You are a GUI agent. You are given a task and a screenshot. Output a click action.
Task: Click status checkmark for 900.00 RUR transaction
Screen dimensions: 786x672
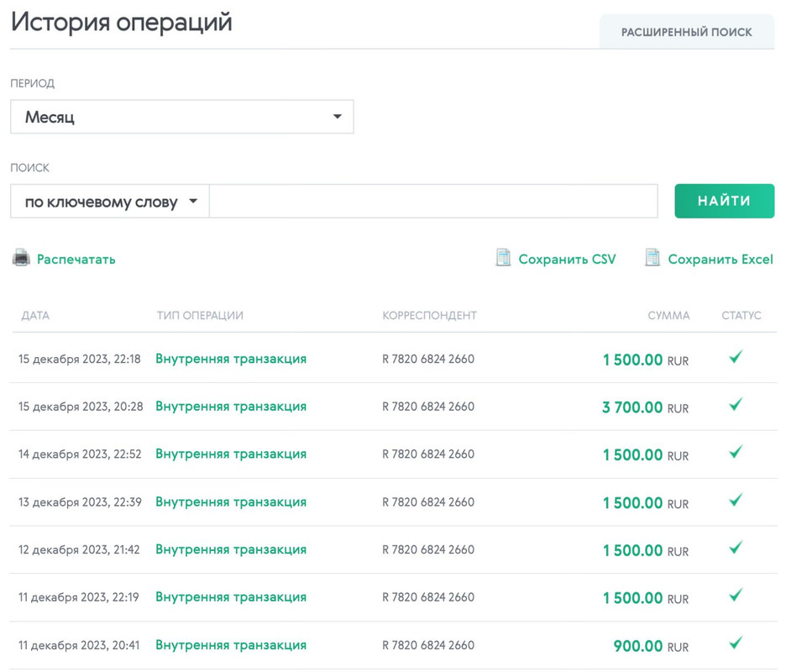point(736,643)
